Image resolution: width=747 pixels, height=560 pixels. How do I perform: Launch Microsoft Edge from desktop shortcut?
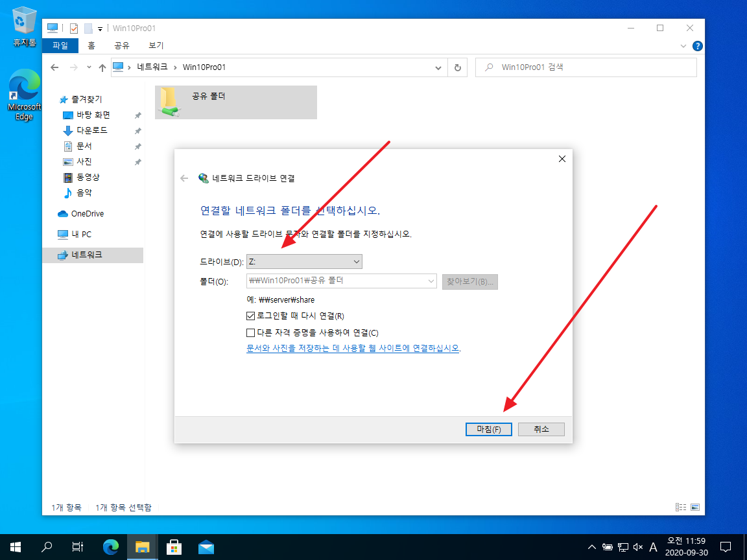tap(24, 95)
